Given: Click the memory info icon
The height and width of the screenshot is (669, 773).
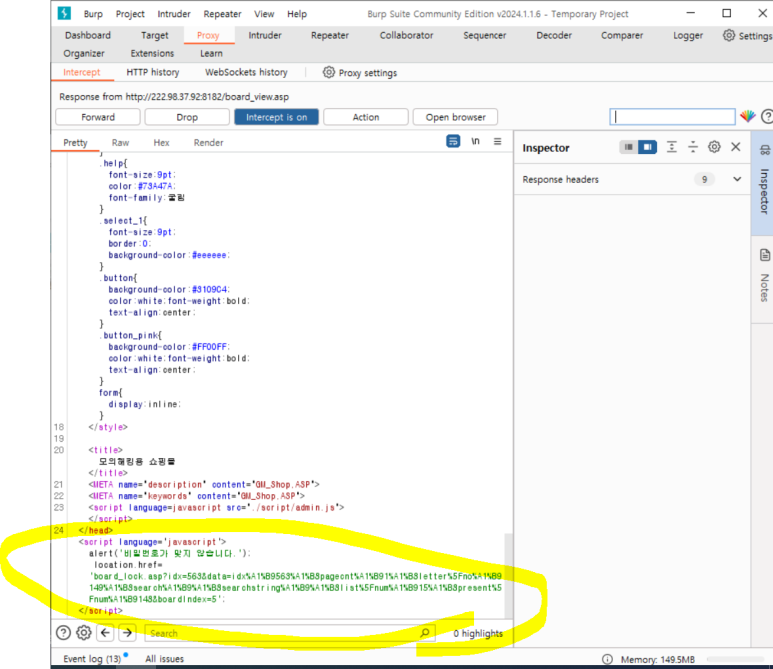Looking at the screenshot, I should 607,659.
